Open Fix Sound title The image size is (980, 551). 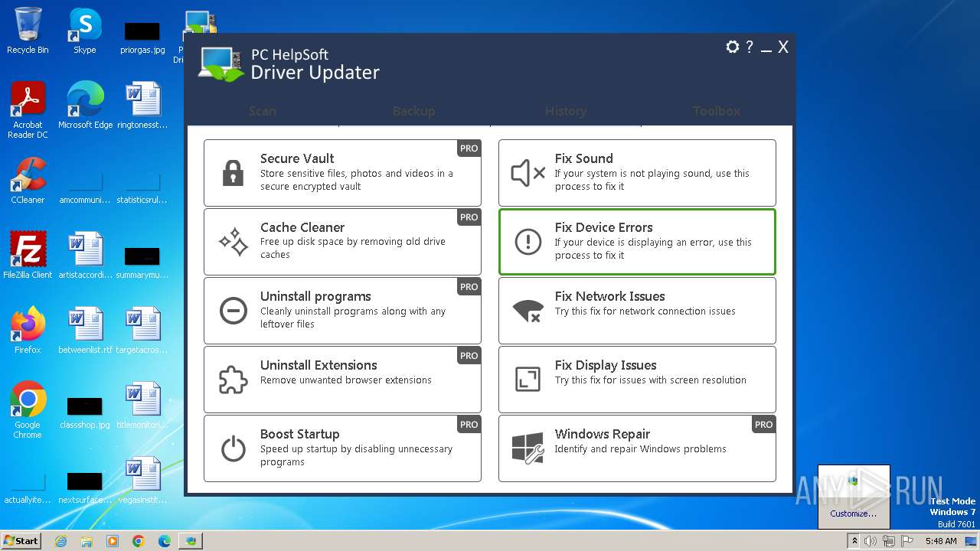click(x=584, y=158)
